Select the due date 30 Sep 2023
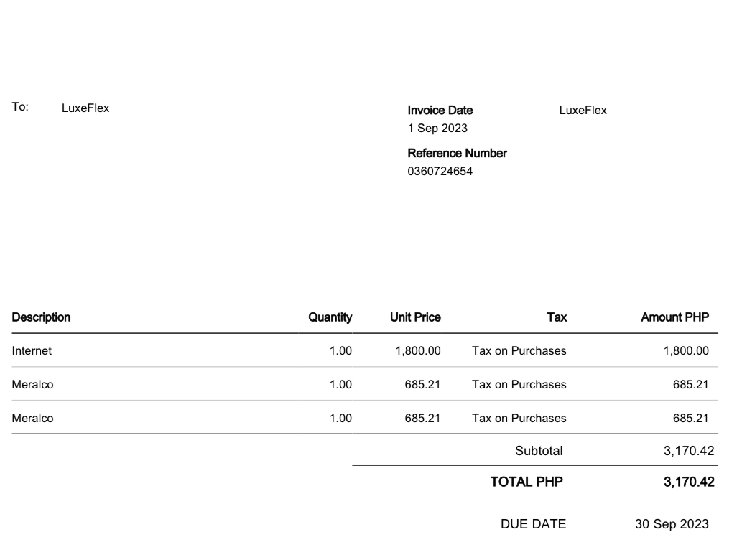This screenshot has width=742, height=560. coord(671,524)
